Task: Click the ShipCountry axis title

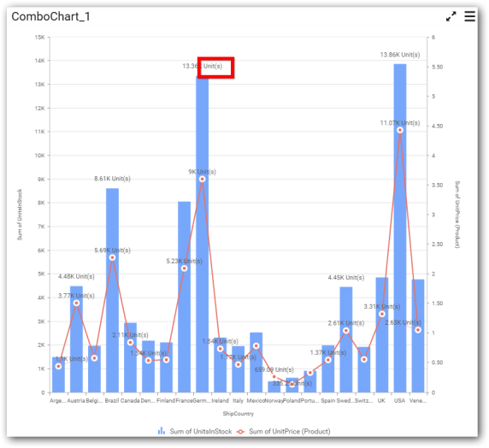Action: pos(238,413)
